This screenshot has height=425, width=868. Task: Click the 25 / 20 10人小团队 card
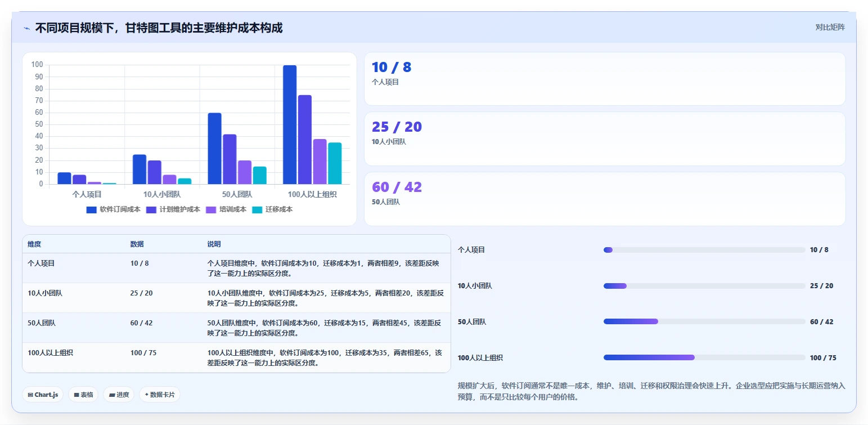(605, 138)
